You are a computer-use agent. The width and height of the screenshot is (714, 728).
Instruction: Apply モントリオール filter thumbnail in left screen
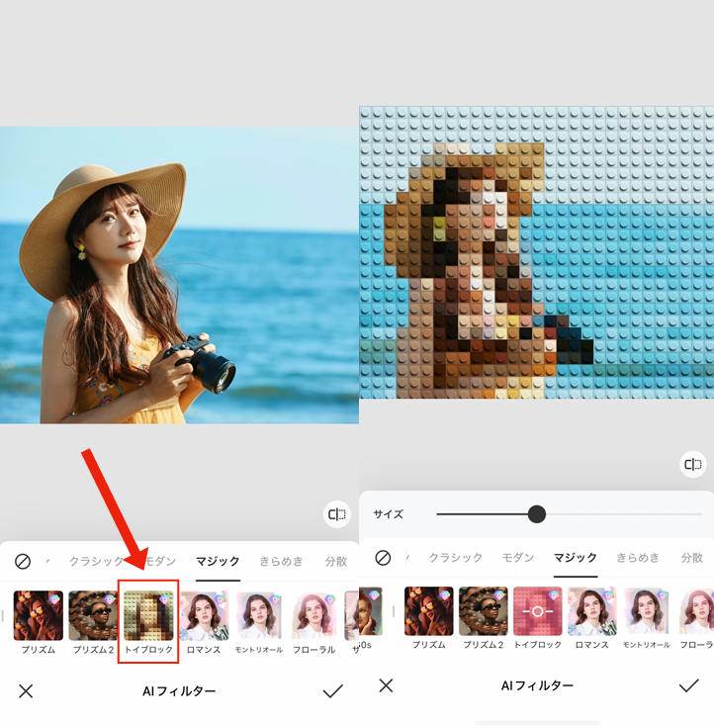click(x=258, y=615)
